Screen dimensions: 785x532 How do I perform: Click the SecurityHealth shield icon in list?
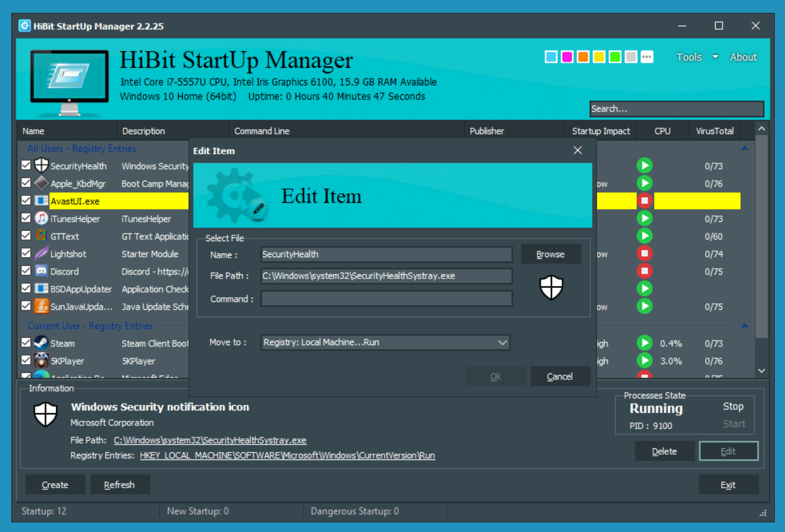click(x=42, y=166)
